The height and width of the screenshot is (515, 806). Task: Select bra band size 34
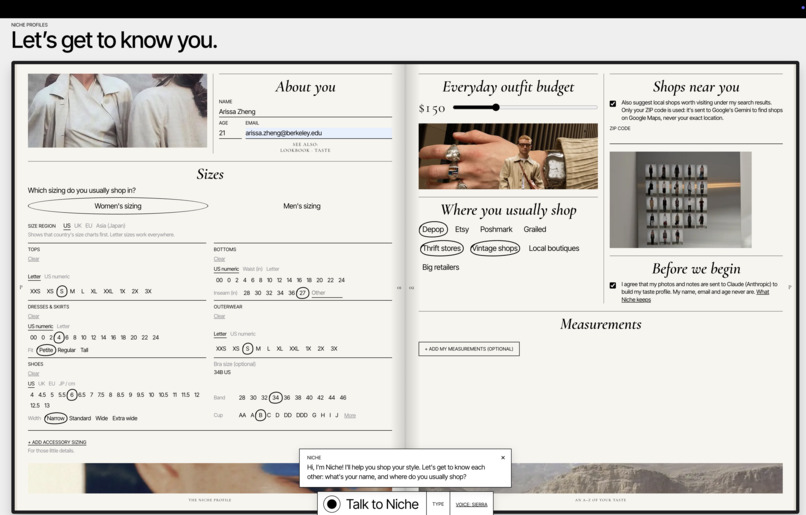pyautogui.click(x=276, y=397)
